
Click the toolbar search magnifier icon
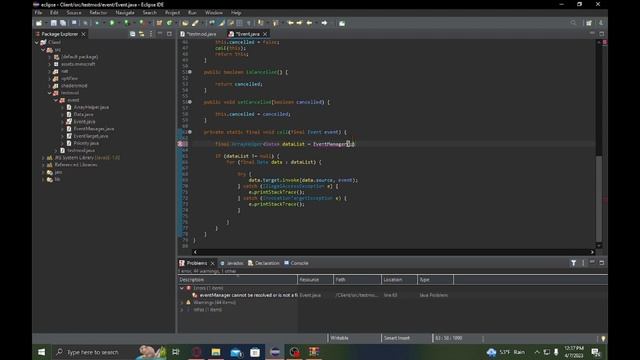[x=573, y=23]
